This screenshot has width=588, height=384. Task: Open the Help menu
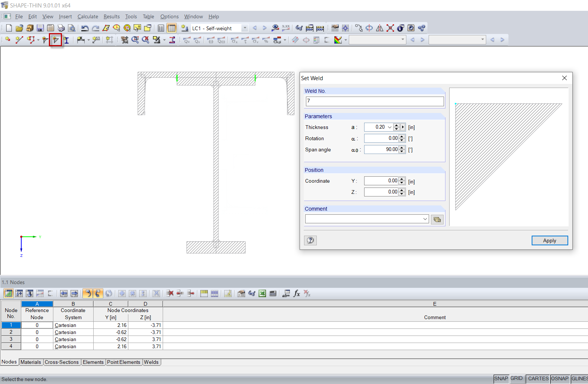[214, 16]
